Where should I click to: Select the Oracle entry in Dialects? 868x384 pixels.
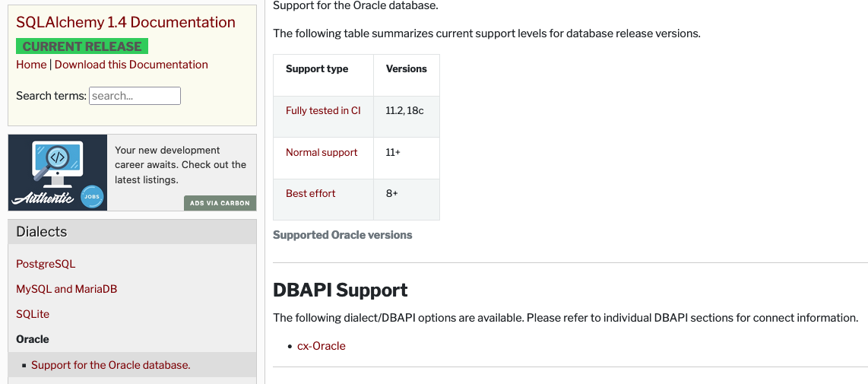[x=33, y=338]
